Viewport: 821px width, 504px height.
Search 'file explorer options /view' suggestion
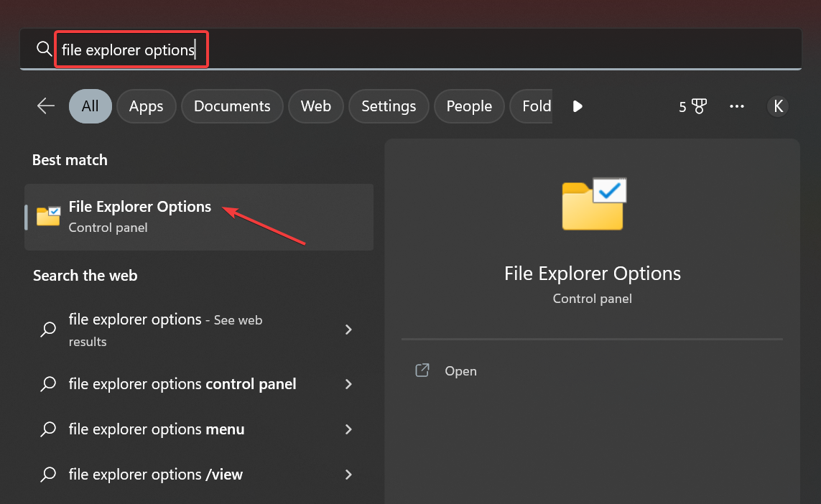[199, 474]
